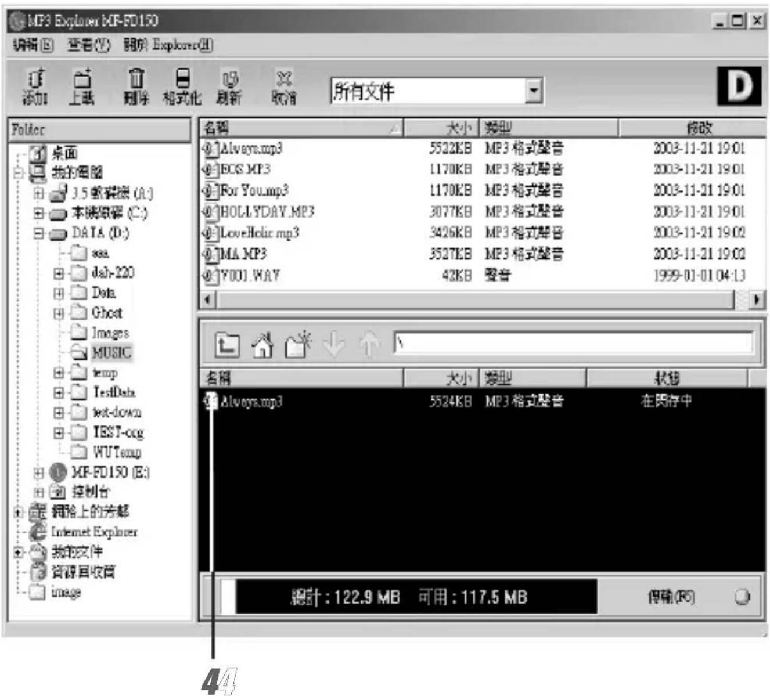Screen dimensions: 770x700
Task: Click the device path input field
Action: point(573,344)
